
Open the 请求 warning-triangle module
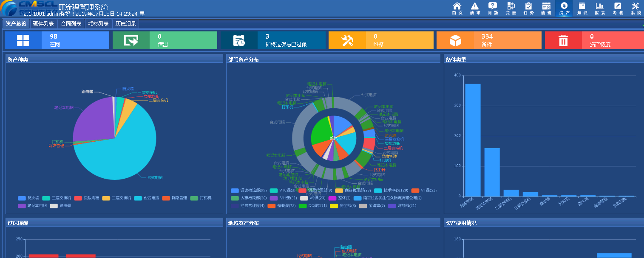tap(475, 8)
